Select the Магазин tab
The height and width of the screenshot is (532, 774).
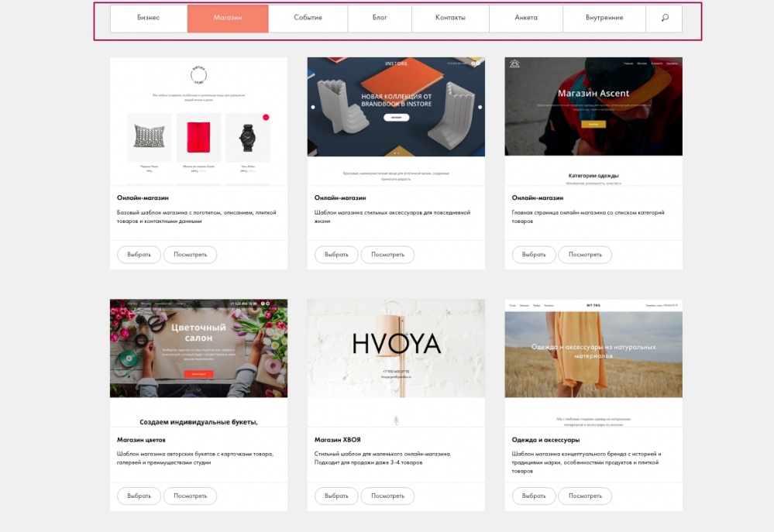228,18
